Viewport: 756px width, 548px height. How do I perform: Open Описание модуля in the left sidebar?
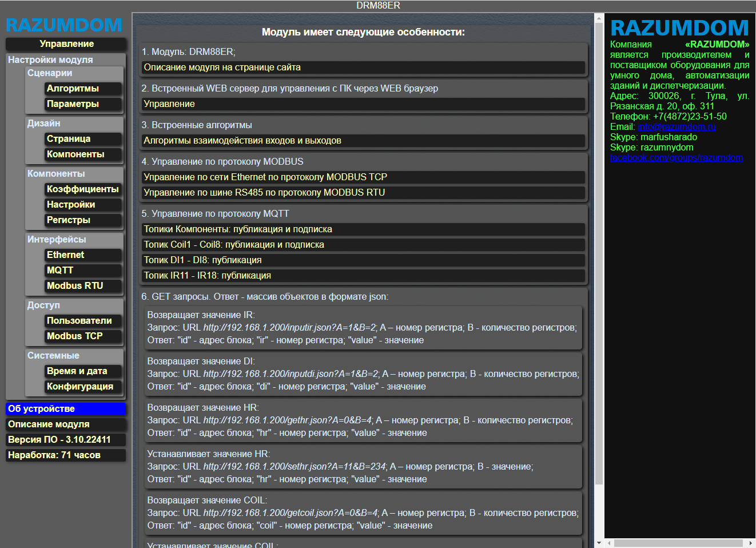(66, 424)
